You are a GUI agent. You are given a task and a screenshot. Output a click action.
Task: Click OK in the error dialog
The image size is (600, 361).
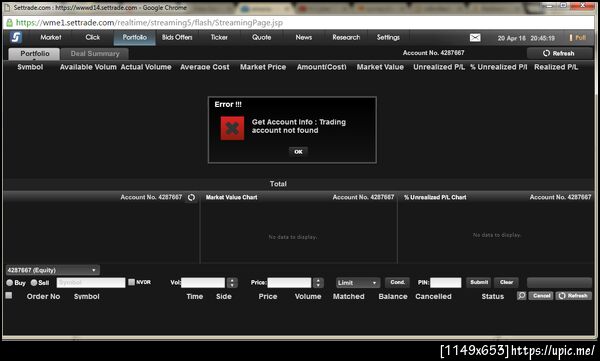tap(298, 152)
